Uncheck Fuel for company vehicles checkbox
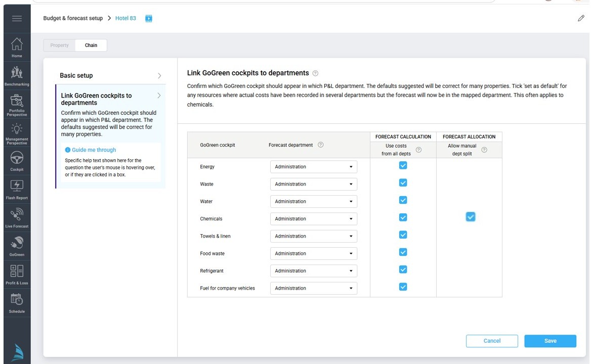The height and width of the screenshot is (364, 593). click(x=403, y=287)
